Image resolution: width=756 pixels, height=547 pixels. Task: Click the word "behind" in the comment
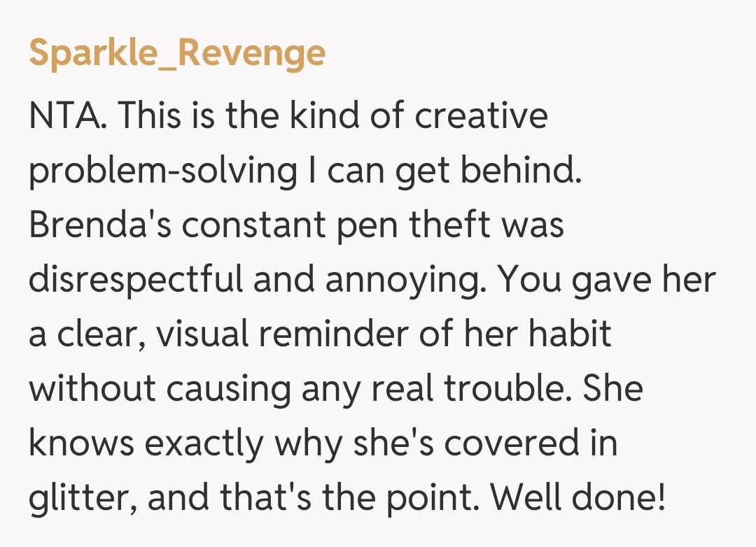pyautogui.click(x=524, y=171)
